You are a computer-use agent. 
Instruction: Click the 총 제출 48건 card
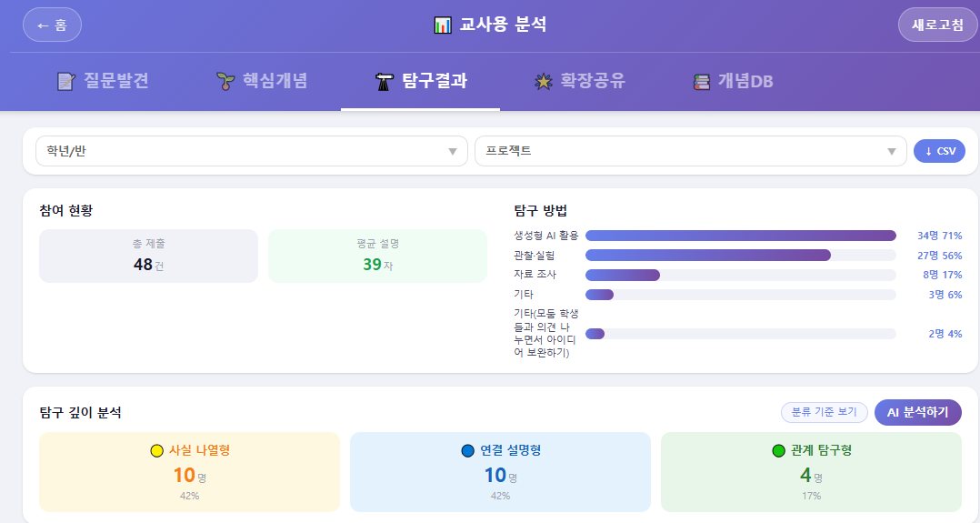click(149, 256)
